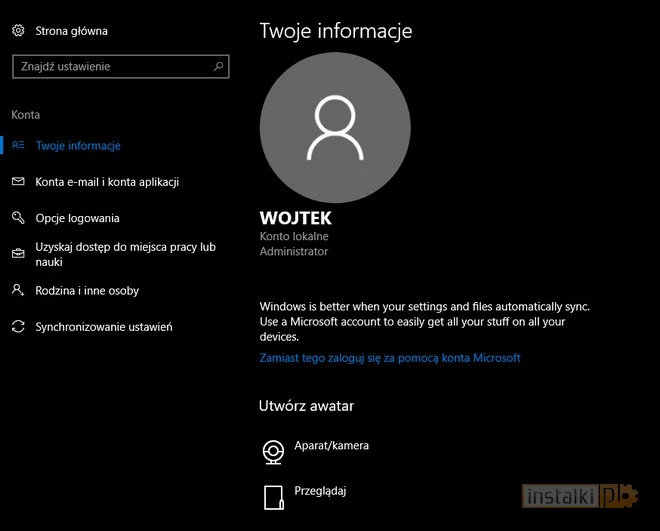Open Synchronizowanie ustawień section
Screen dimensions: 660x531
coord(104,327)
